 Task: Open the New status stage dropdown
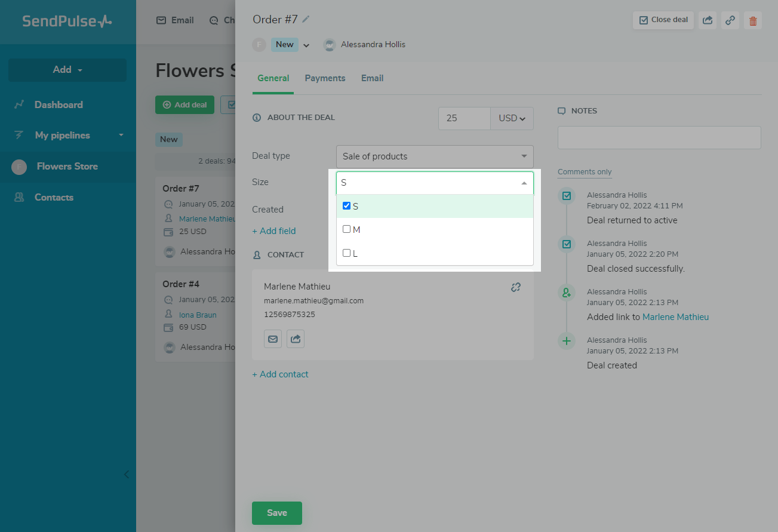(x=306, y=45)
